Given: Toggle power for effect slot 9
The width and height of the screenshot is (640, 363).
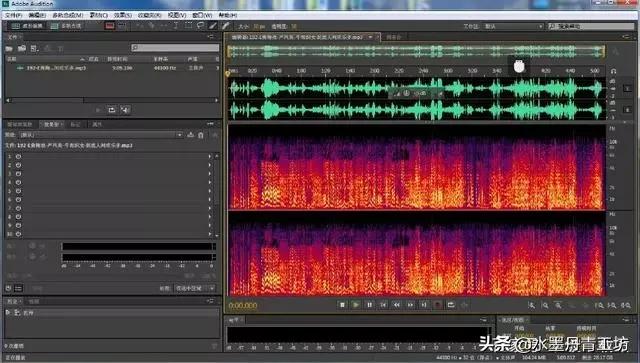Looking at the screenshot, I should point(18,225).
